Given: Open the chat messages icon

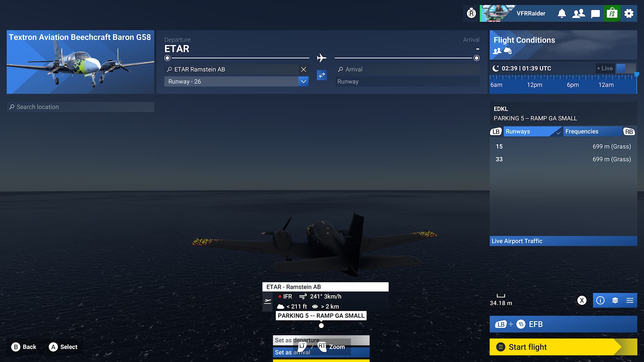Looking at the screenshot, I should point(595,13).
